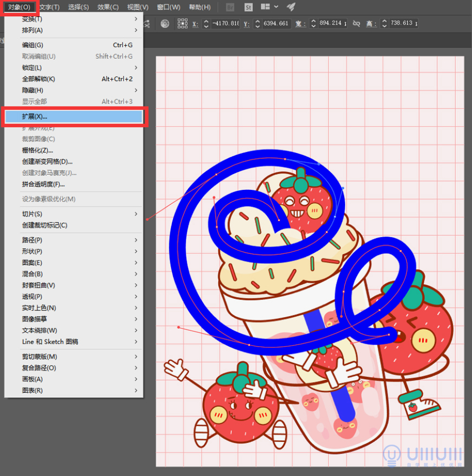Choose 创建裁切标记(C) menu item

pyautogui.click(x=73, y=225)
